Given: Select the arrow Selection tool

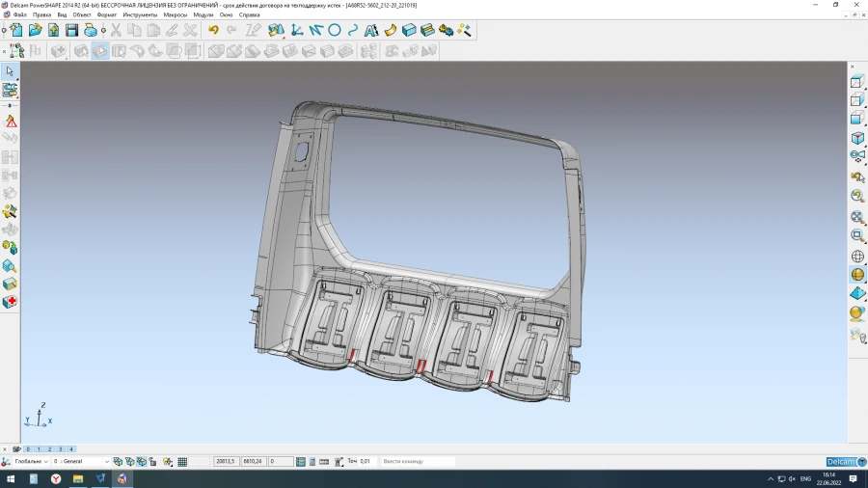Looking at the screenshot, I should 10,71.
